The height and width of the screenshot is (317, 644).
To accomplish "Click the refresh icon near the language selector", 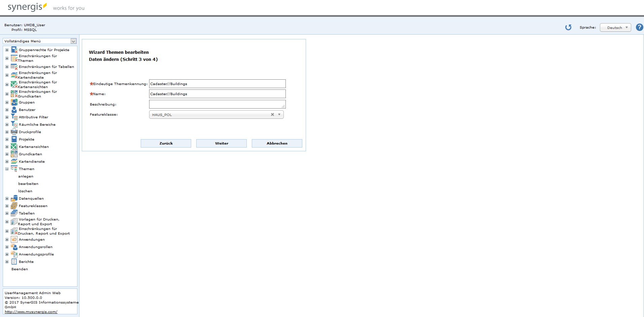I will (568, 27).
